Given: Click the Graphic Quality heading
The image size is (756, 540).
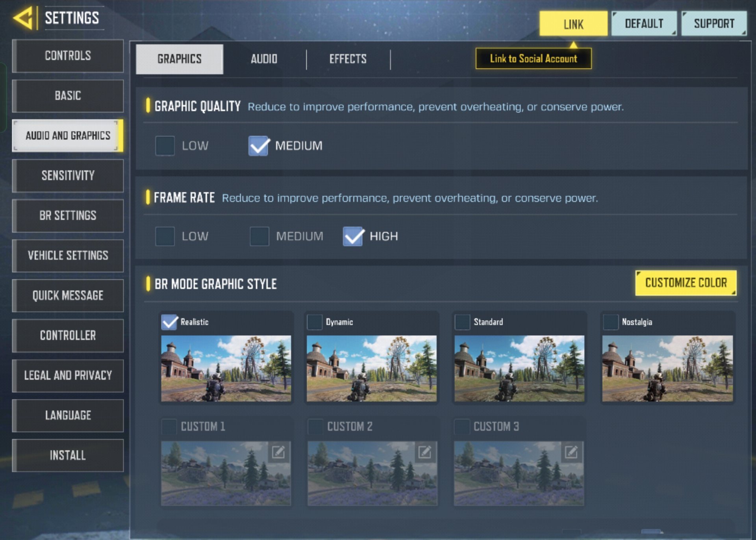Looking at the screenshot, I should coord(197,106).
